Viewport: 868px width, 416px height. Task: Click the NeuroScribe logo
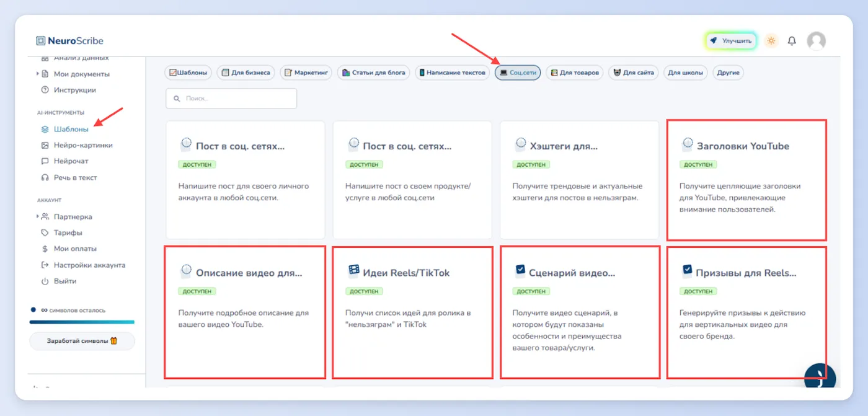pos(69,41)
